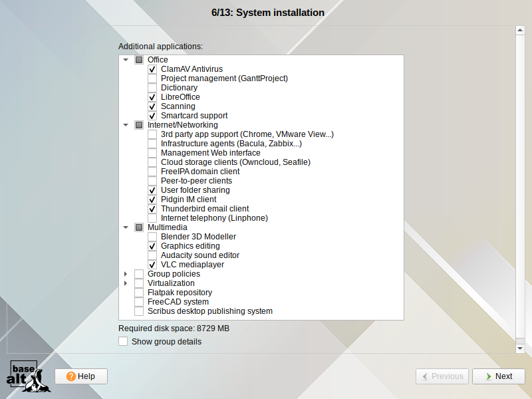Check the Dictionary checkbox
This screenshot has height=399, width=532.
point(152,88)
